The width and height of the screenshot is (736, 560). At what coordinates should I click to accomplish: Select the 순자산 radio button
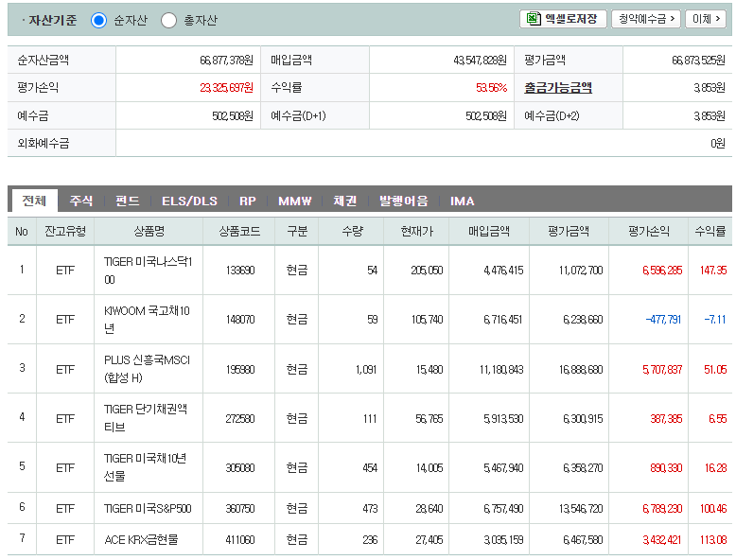98,20
